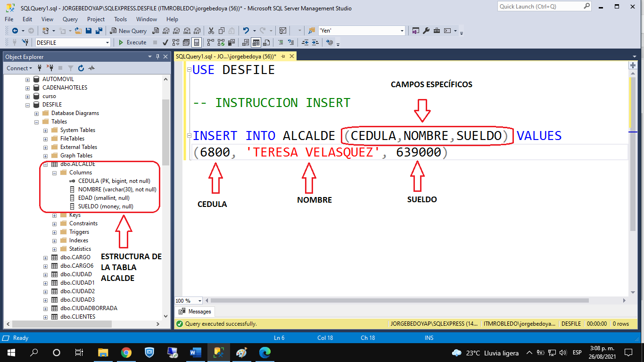Click the Execute button
This screenshot has width=644, height=362.
(x=132, y=42)
